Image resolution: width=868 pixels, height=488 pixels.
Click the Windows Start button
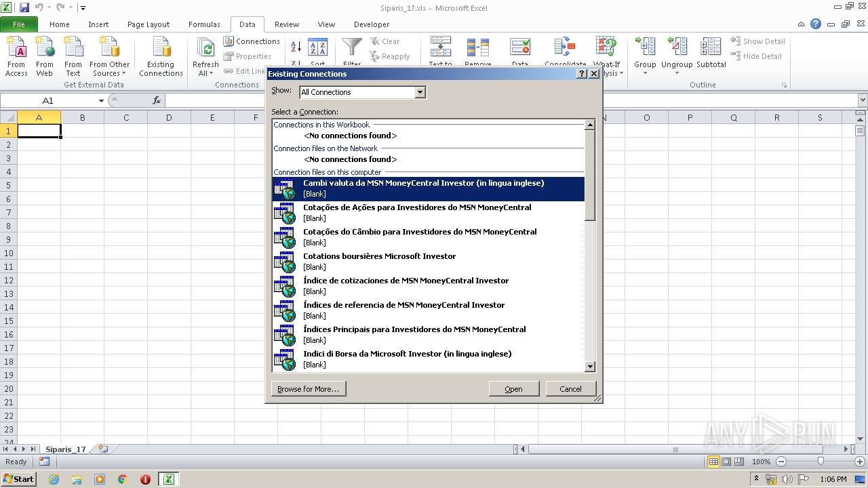[x=18, y=479]
